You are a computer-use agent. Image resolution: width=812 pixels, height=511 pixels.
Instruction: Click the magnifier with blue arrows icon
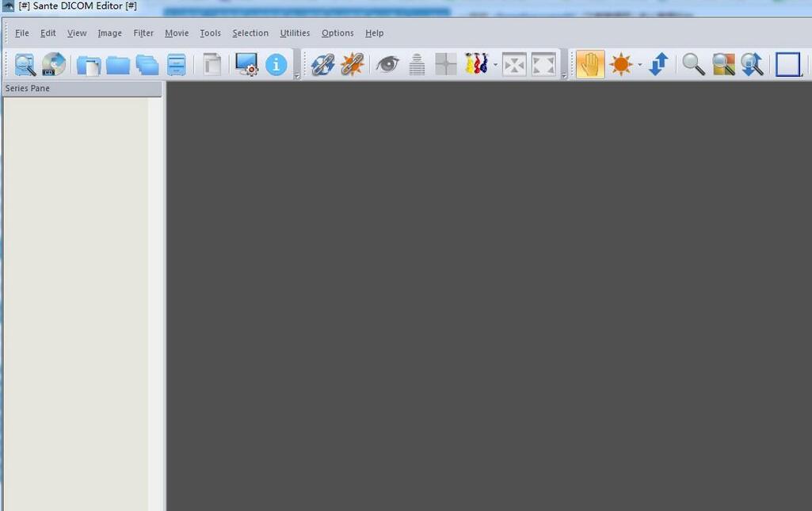pyautogui.click(x=752, y=65)
